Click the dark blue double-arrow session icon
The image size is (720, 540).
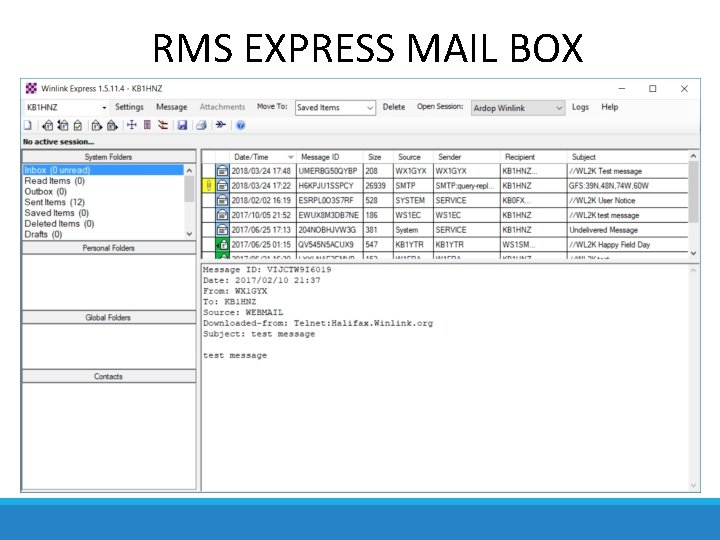point(221,124)
